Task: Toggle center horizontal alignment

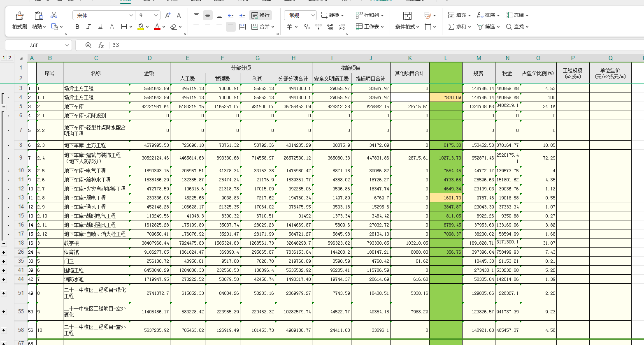Action: point(208,27)
